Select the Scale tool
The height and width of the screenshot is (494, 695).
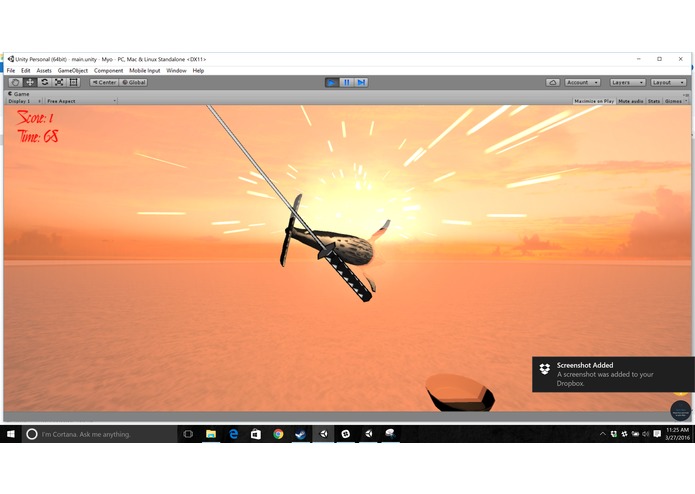pyautogui.click(x=59, y=82)
